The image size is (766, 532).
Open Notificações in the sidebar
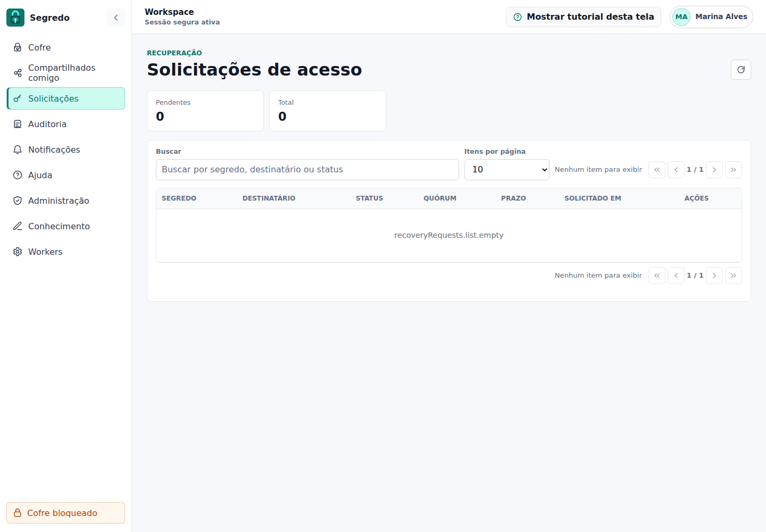[x=66, y=149]
